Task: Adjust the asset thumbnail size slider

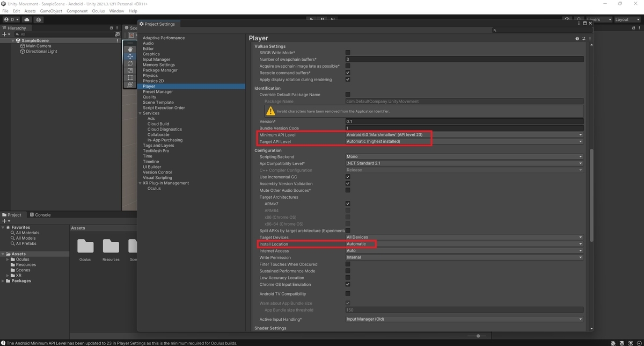Action: tap(478, 336)
